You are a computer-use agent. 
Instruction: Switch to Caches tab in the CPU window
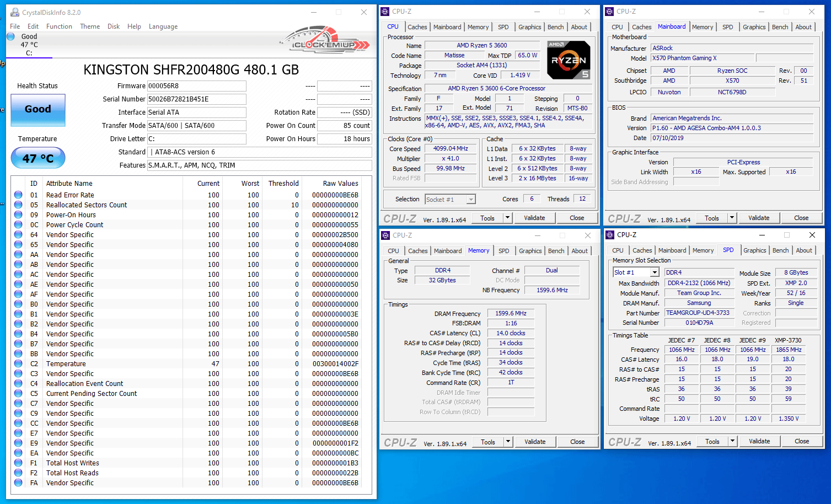point(417,27)
